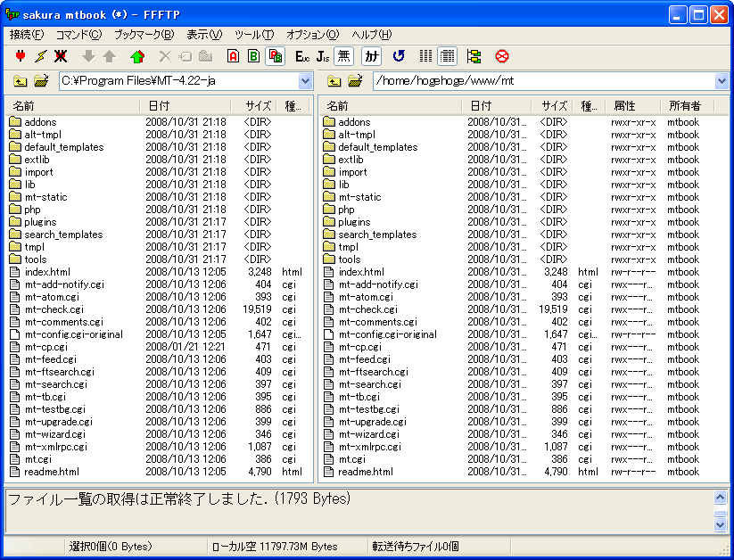Open the ブックマーク(B) menu
Screen dimensions: 734x560
pyautogui.click(x=144, y=34)
